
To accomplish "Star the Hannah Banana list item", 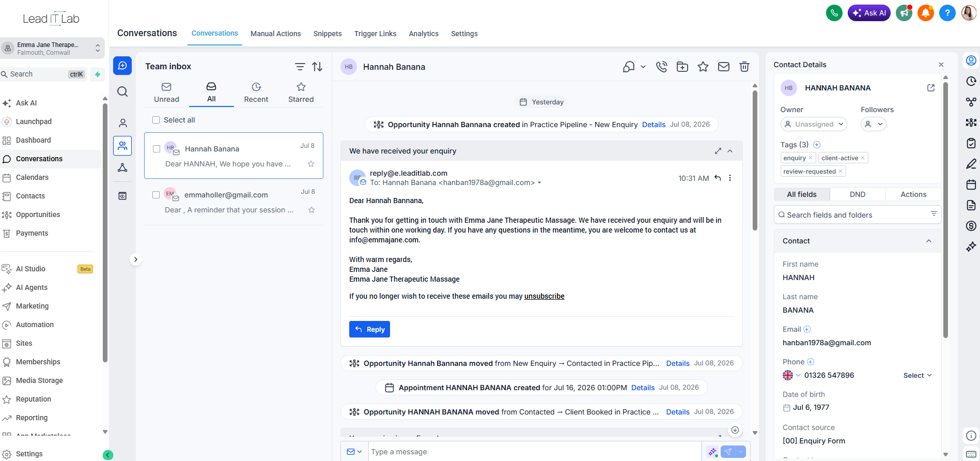I will click(x=311, y=164).
